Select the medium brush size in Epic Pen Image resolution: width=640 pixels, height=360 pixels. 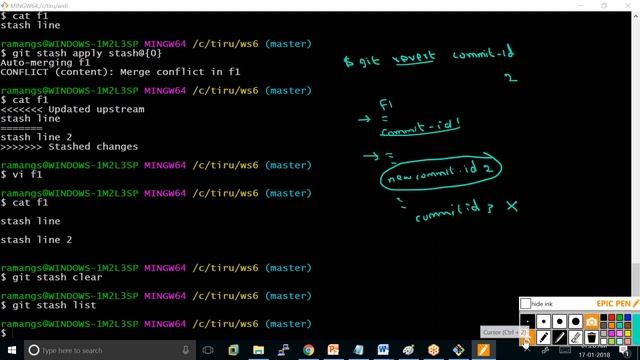[560, 321]
